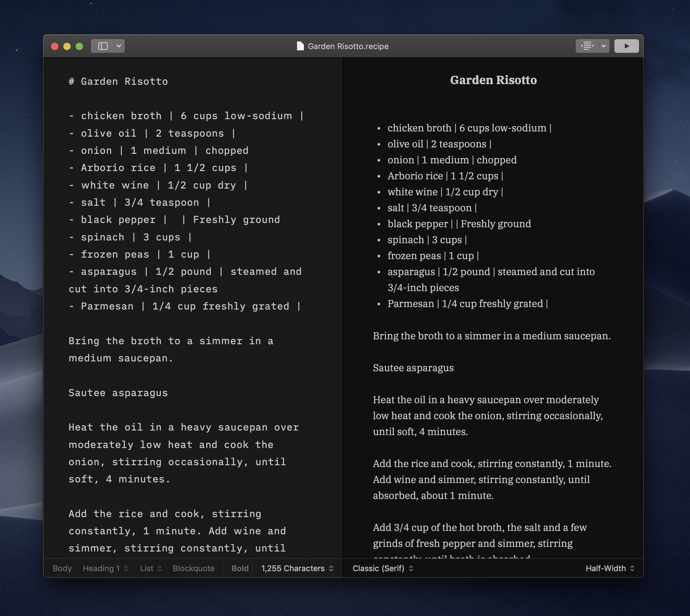
Task: Zoom the window with green button
Action: (79, 46)
